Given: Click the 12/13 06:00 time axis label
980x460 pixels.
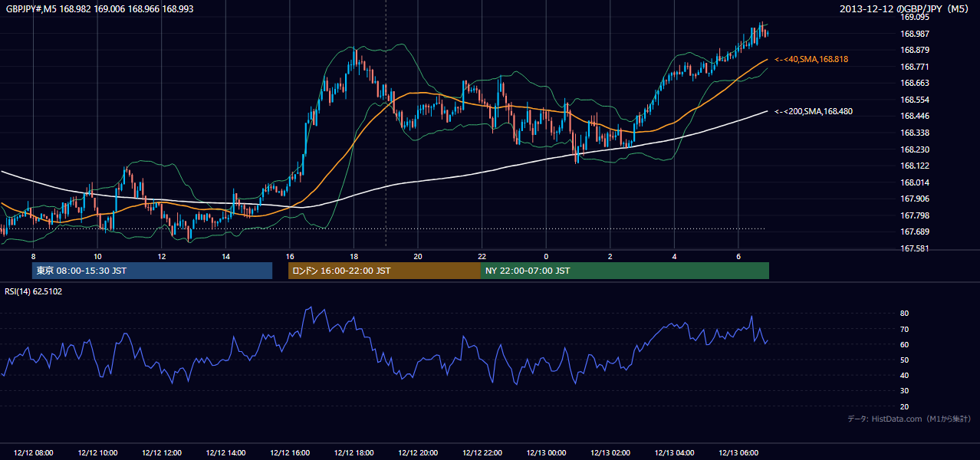Looking at the screenshot, I should (738, 453).
